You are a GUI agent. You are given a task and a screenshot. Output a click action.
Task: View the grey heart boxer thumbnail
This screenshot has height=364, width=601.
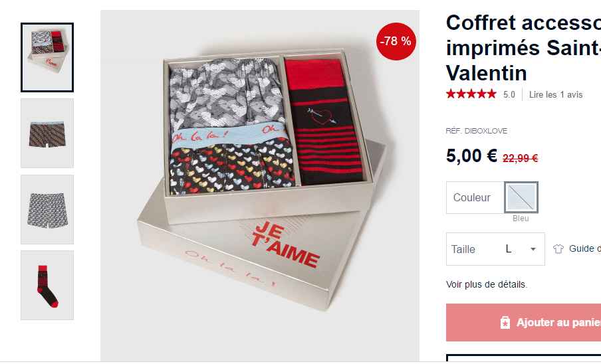coord(47,209)
